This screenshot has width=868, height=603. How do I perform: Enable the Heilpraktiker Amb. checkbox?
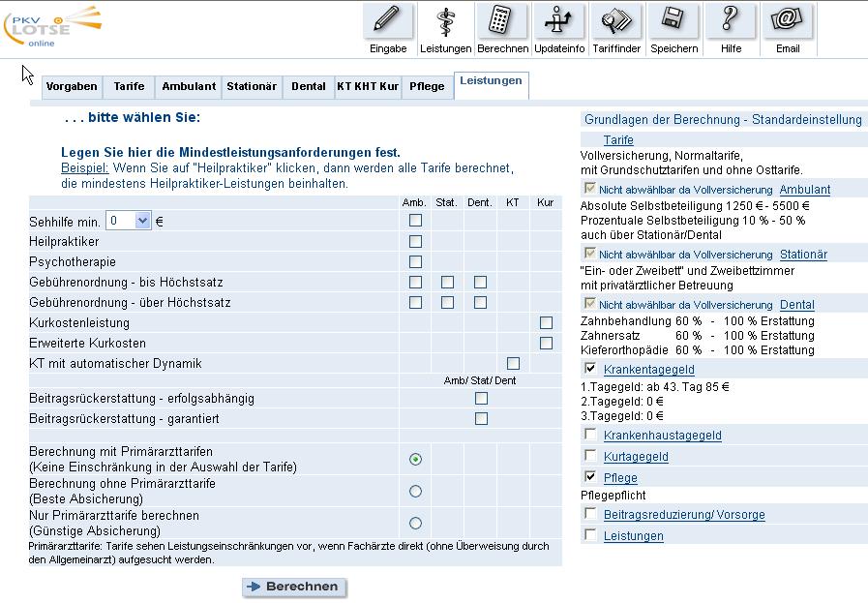click(415, 241)
